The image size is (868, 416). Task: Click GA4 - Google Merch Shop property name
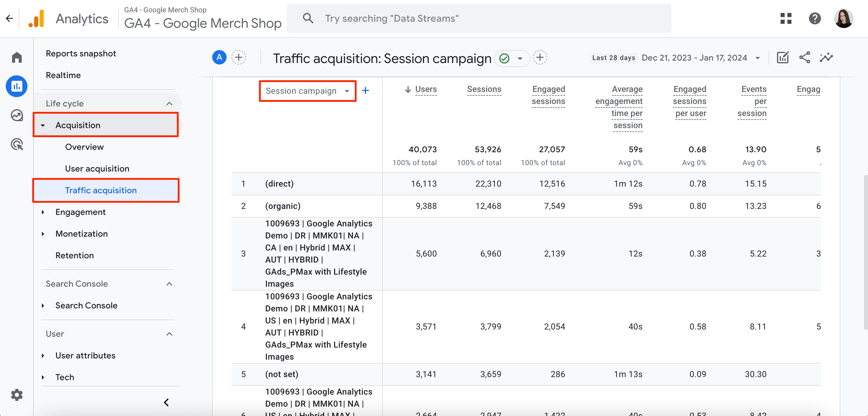pos(203,23)
